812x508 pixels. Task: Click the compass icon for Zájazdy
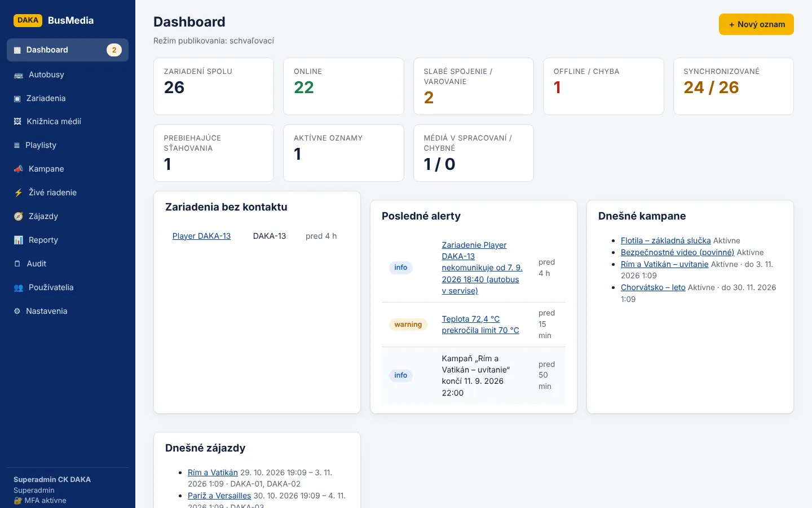point(18,217)
